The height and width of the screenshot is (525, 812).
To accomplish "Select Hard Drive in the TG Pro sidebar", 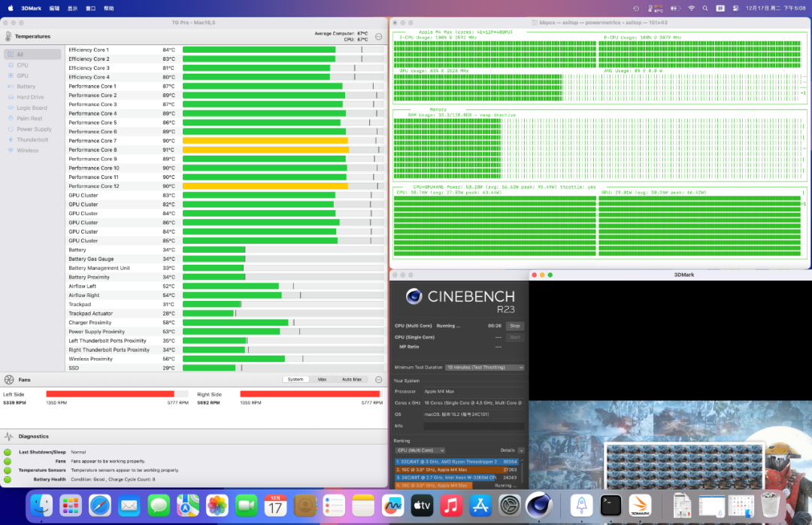I will [x=32, y=97].
